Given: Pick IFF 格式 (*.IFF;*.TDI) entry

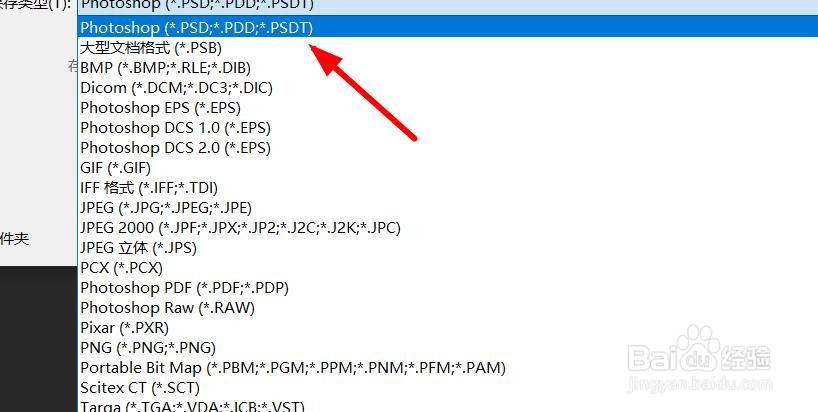Looking at the screenshot, I should point(448,188).
